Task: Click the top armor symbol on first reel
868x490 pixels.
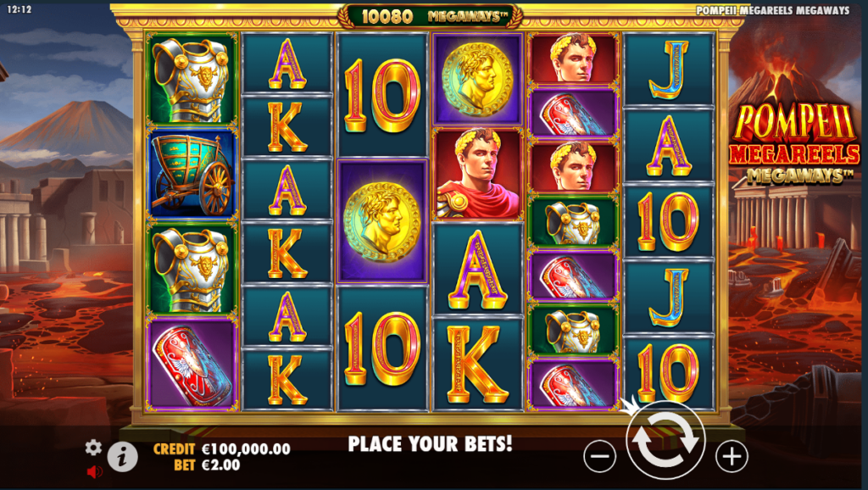Action: [192, 79]
